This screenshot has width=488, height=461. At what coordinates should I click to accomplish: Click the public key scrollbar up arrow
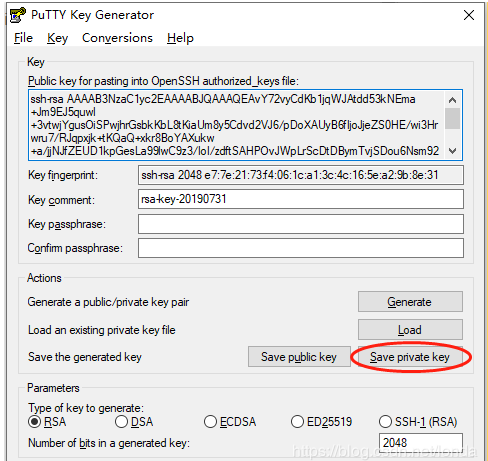pyautogui.click(x=452, y=100)
